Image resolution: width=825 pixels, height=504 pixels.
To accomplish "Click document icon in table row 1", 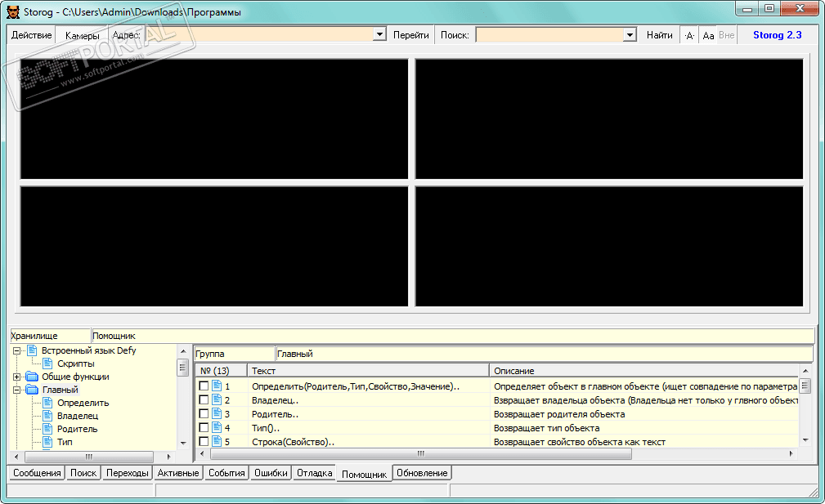I will (217, 386).
